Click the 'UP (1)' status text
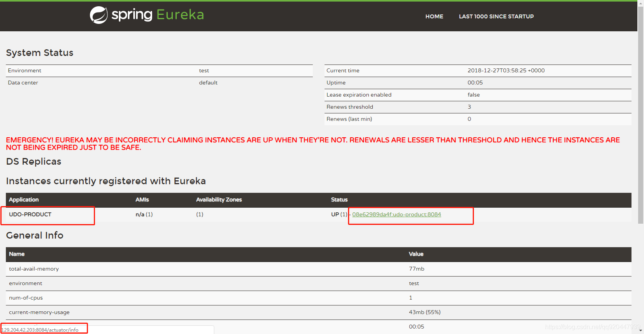This screenshot has height=334, width=644. (x=339, y=214)
